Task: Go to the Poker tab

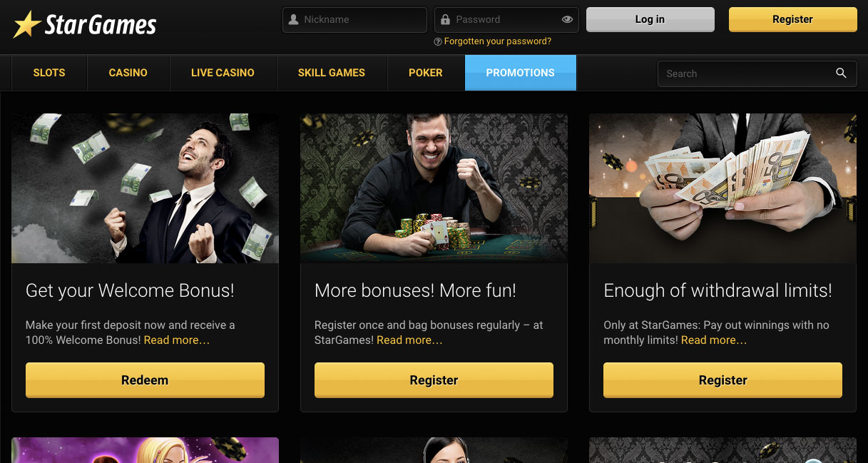Action: 426,73
